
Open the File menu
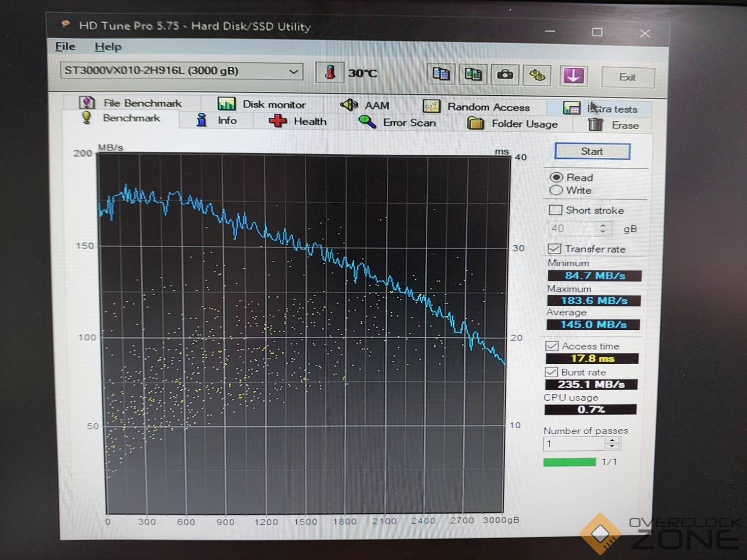coord(65,46)
